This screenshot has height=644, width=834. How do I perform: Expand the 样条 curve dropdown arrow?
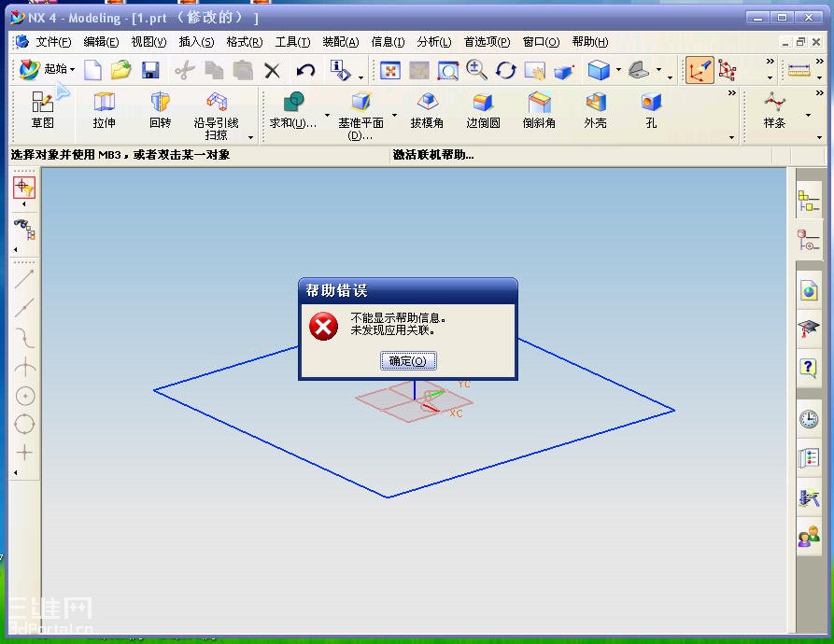point(808,115)
